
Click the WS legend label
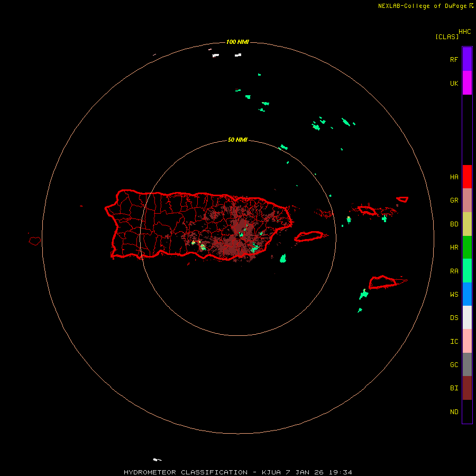[x=454, y=295]
